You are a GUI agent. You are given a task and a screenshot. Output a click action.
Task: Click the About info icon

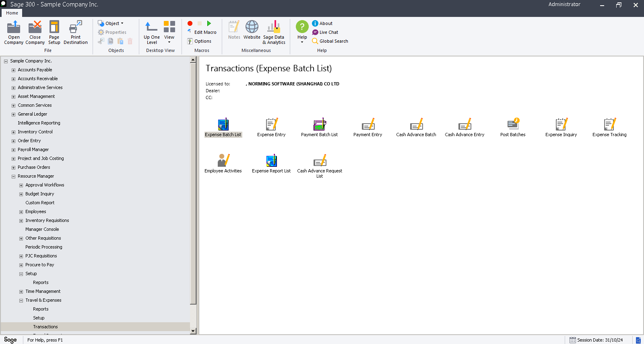point(315,23)
